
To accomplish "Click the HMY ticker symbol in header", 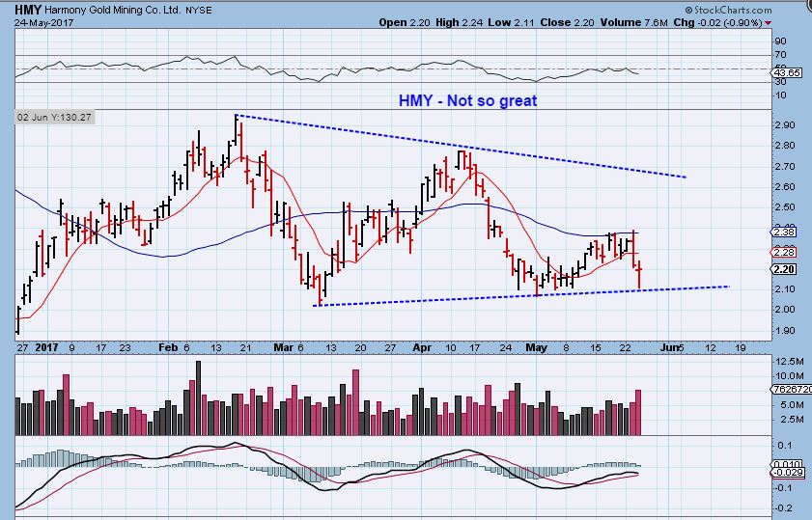I will [x=28, y=10].
